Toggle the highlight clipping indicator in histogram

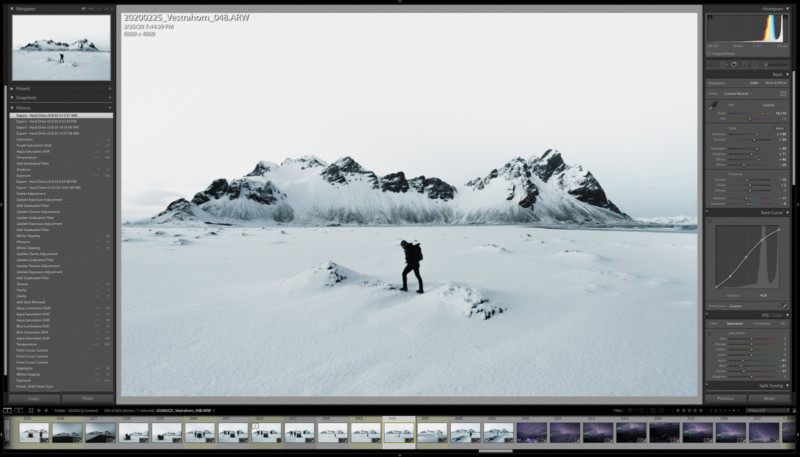click(x=786, y=16)
